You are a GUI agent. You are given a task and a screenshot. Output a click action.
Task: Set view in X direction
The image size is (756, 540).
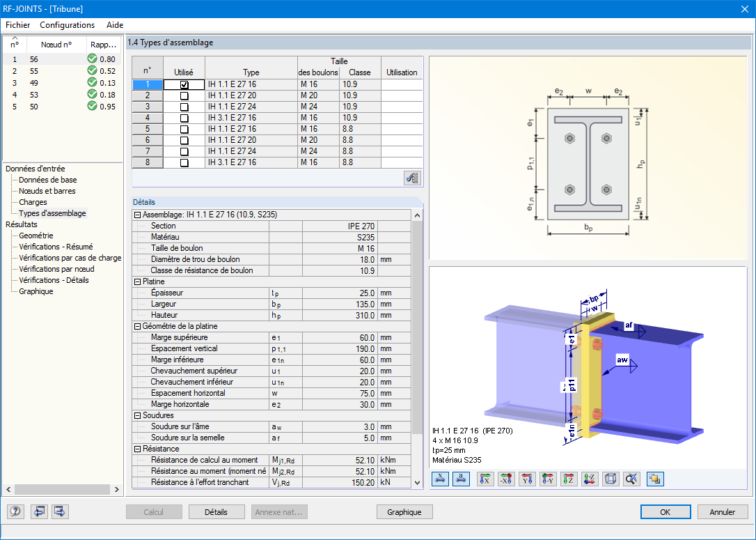coord(485,479)
